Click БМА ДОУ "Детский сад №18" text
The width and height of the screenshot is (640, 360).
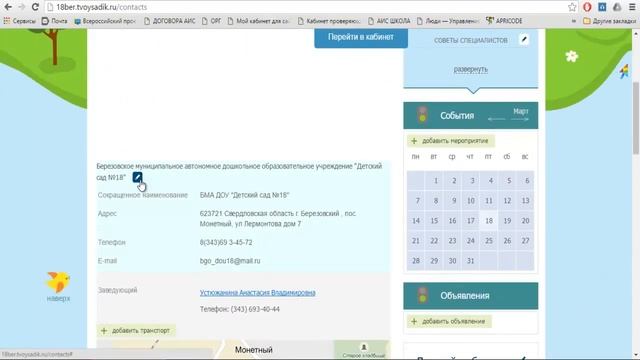(244, 195)
